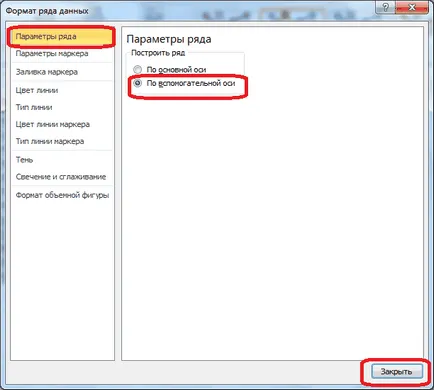434x390 pixels.
Task: Close the dialog with the X button
Action: point(412,7)
